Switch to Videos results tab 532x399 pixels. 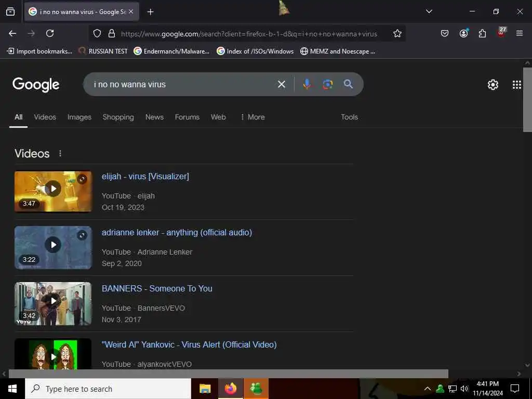click(45, 117)
